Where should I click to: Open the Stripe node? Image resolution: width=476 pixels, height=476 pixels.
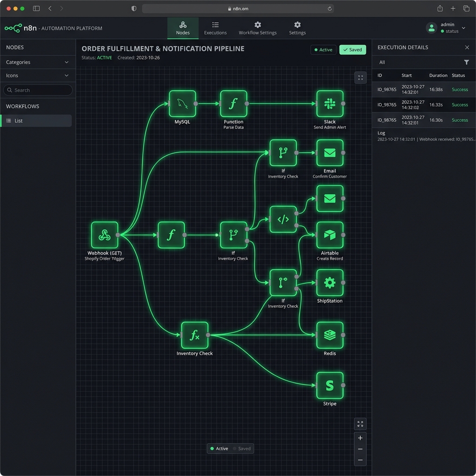point(330,385)
